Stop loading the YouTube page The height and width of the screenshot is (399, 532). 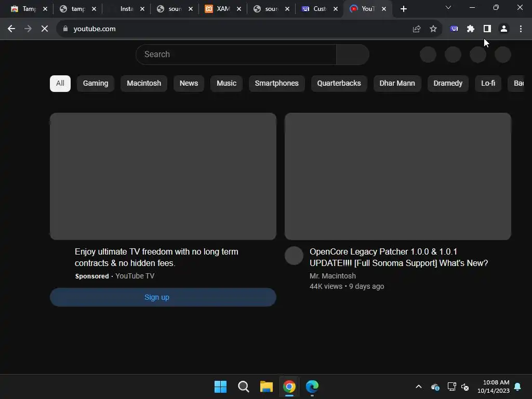(45, 29)
